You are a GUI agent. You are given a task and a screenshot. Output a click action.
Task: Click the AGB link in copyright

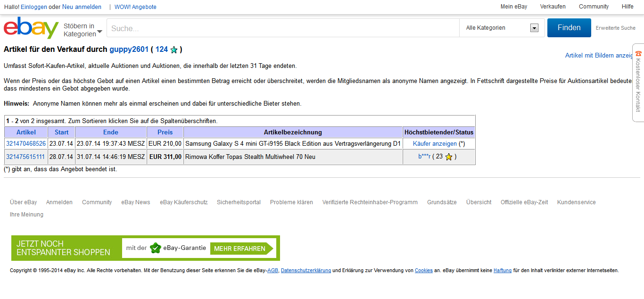coord(273,271)
